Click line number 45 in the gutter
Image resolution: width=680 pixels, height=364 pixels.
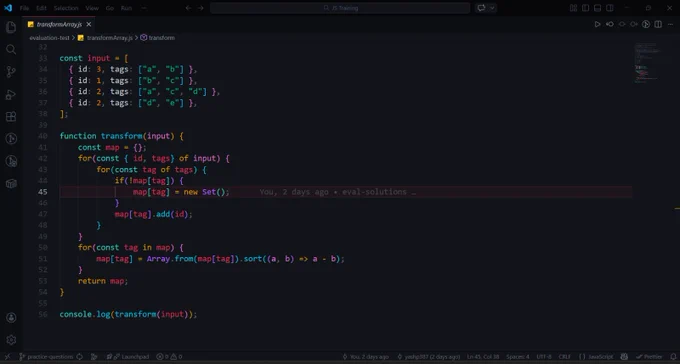click(x=42, y=192)
